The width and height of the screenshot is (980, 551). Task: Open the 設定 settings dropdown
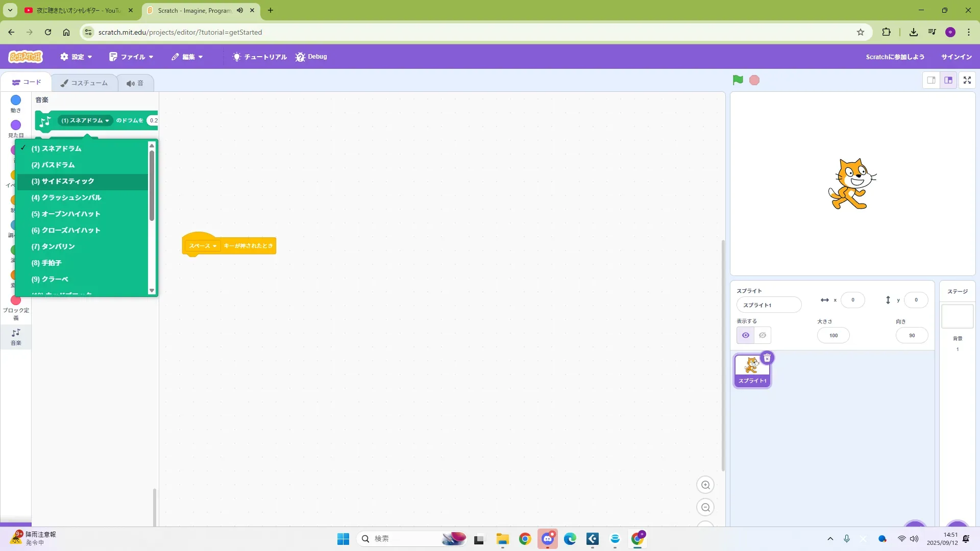click(76, 57)
